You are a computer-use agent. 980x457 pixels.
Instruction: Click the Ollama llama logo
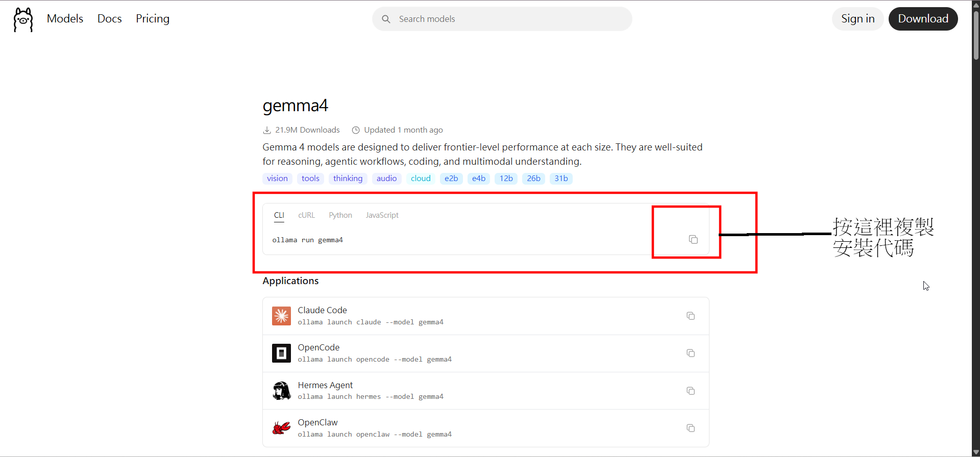[23, 19]
